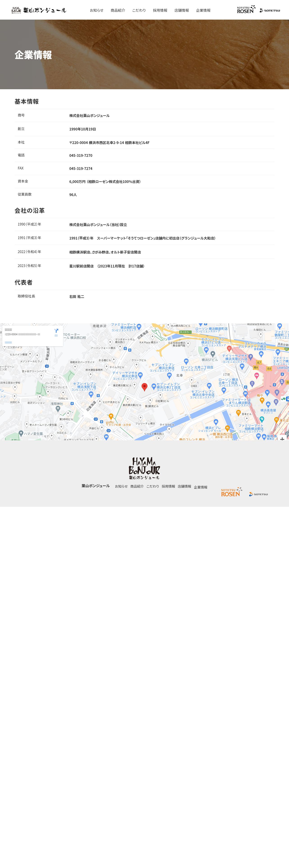Click the goffo restaurant marker on map

click(111, 416)
